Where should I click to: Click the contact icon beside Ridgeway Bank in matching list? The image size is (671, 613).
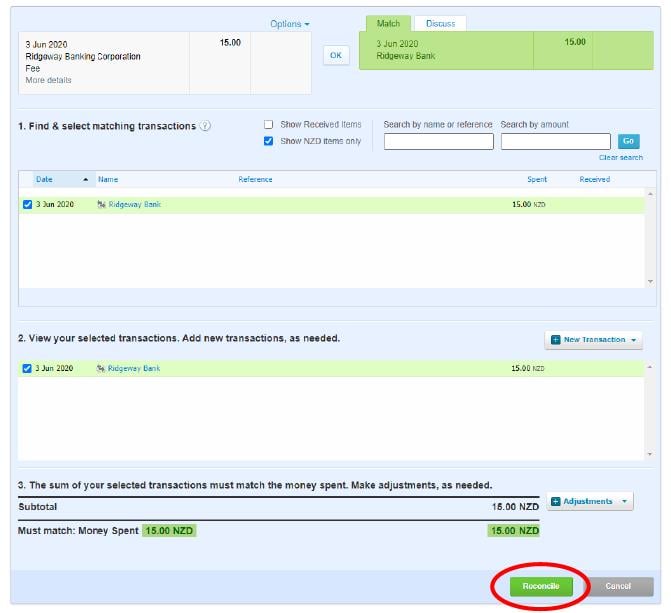coord(101,204)
